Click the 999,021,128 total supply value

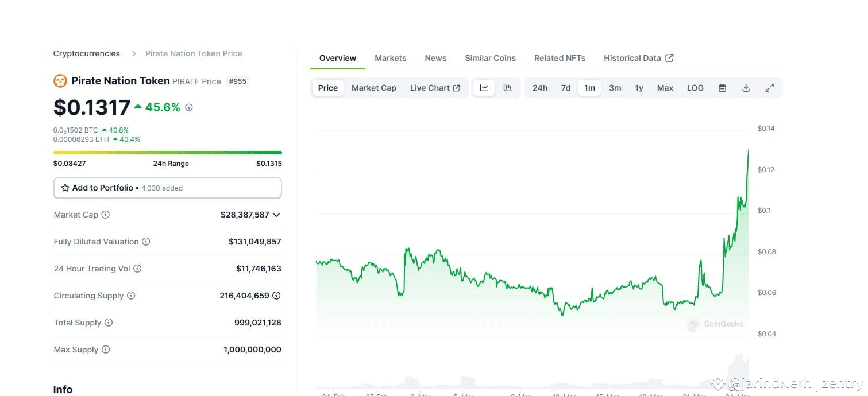258,323
